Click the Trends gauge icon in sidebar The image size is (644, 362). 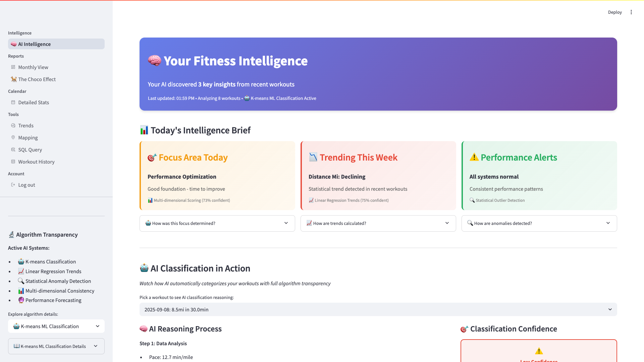pyautogui.click(x=13, y=125)
